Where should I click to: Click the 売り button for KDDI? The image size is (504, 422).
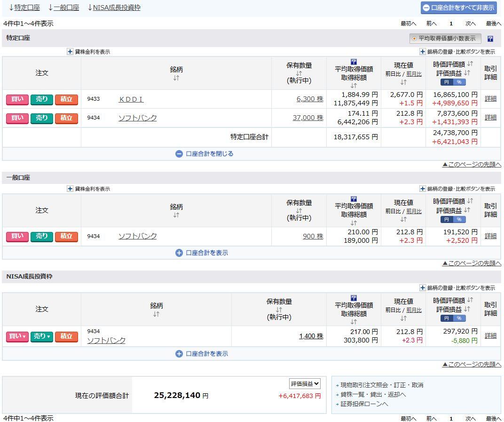42,99
